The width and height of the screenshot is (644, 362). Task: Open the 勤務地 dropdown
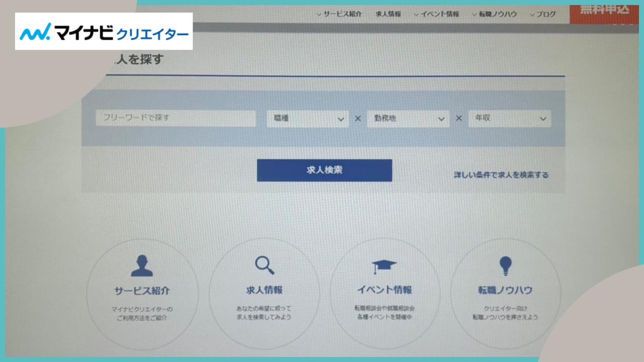[408, 119]
